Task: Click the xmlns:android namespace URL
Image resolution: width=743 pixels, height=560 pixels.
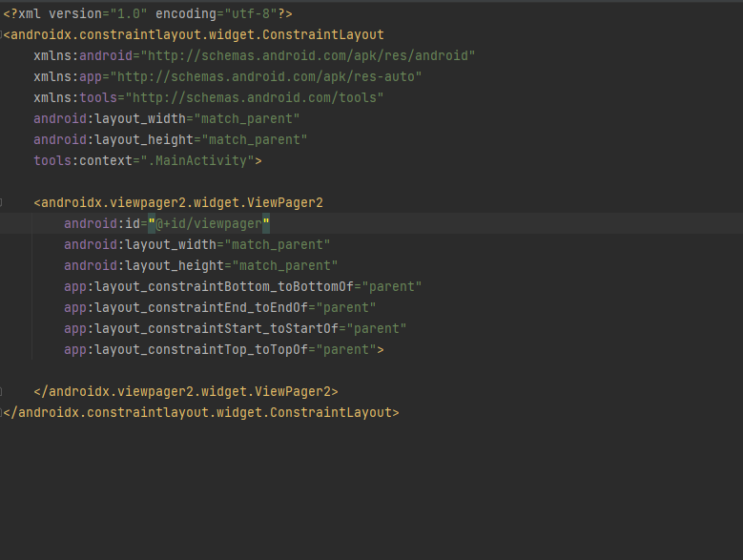Action: [x=307, y=56]
